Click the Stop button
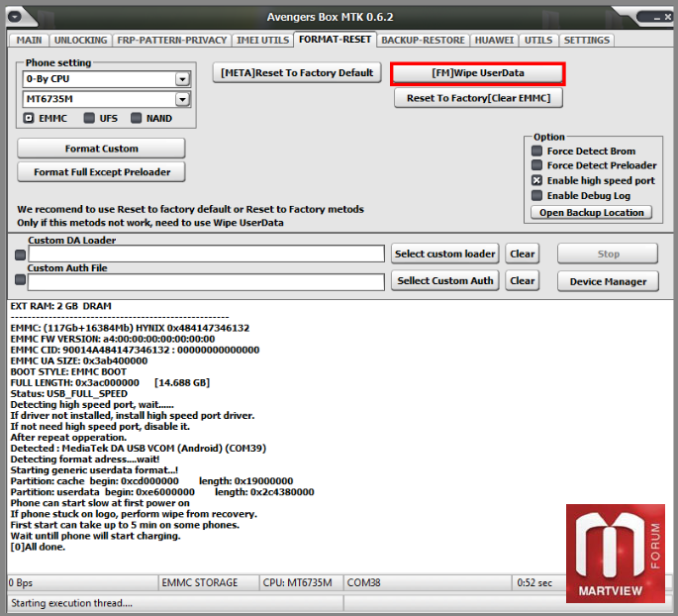 [608, 254]
